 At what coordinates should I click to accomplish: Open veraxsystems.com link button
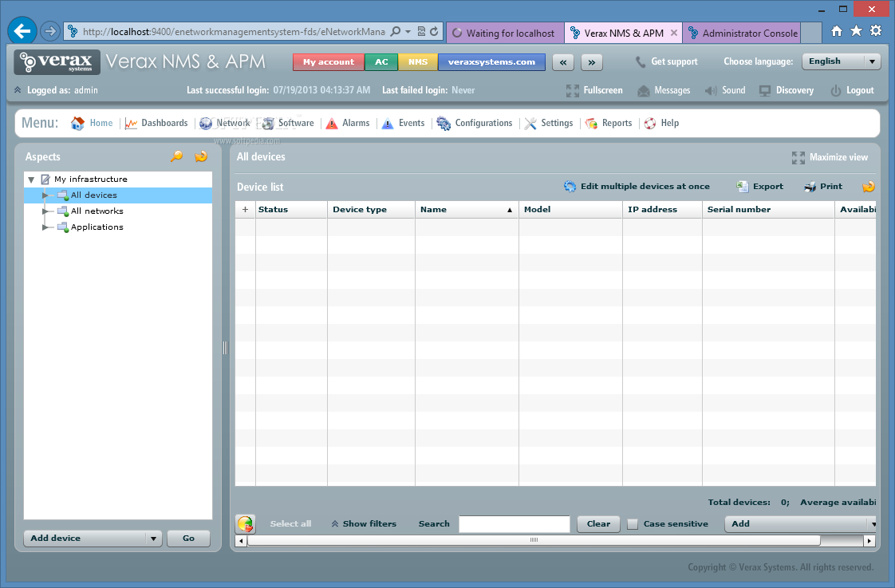491,62
